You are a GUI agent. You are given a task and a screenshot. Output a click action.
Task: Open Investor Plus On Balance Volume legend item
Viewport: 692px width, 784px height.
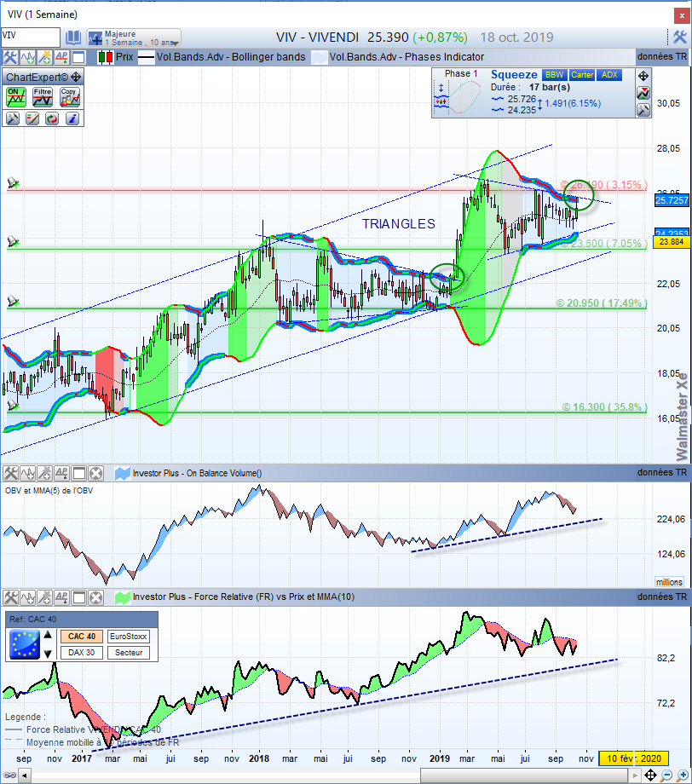coord(188,473)
